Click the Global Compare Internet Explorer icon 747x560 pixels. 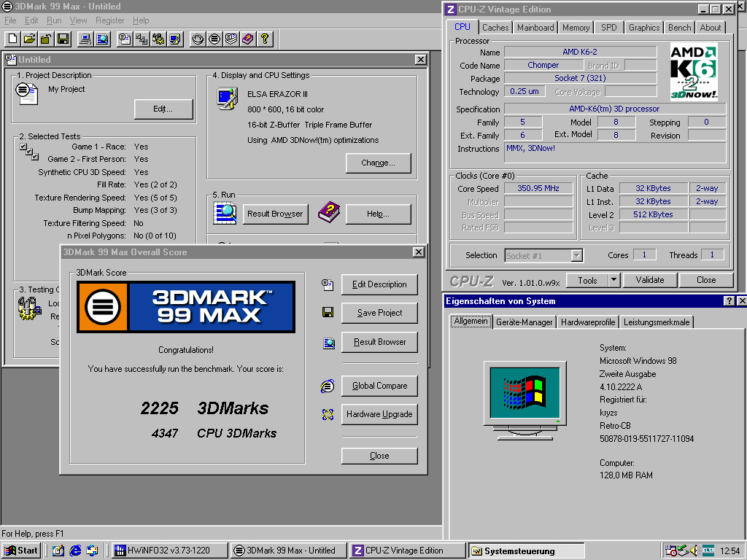click(328, 386)
